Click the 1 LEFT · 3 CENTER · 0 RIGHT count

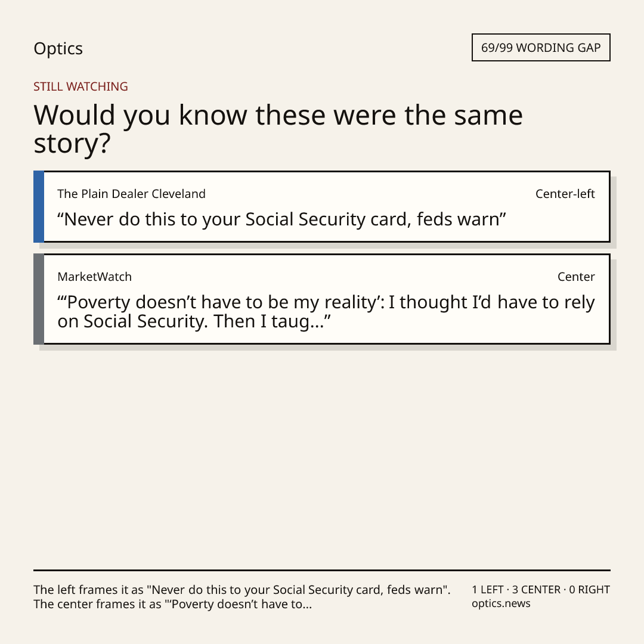point(541,590)
